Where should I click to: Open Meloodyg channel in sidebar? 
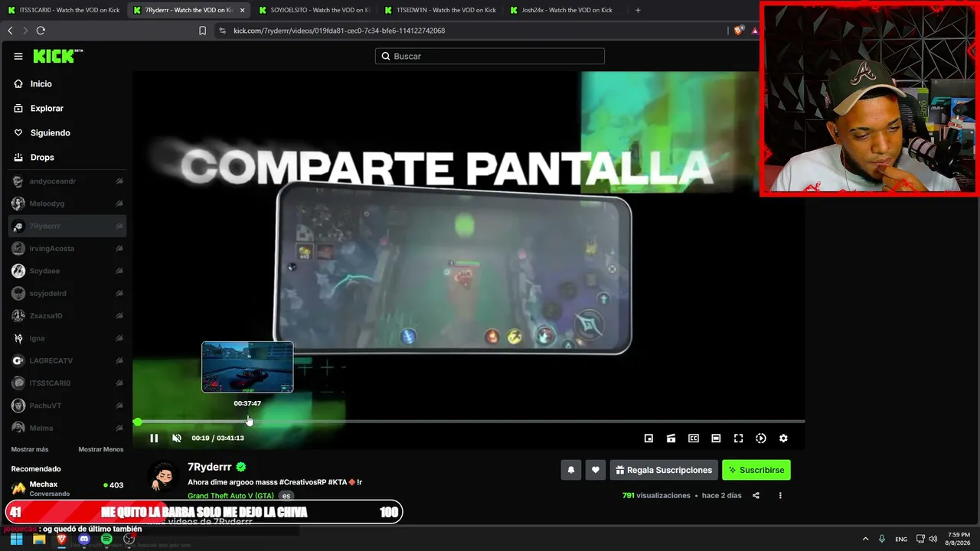67,204
